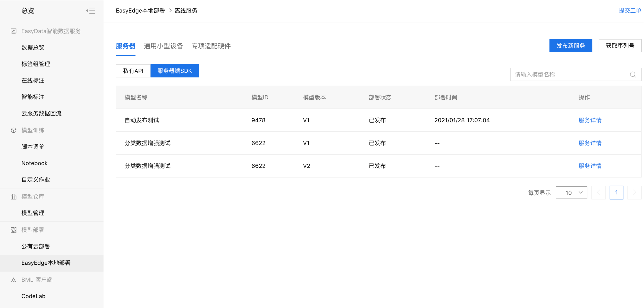Open CodeLab in the sidebar
The width and height of the screenshot is (644, 308).
34,296
